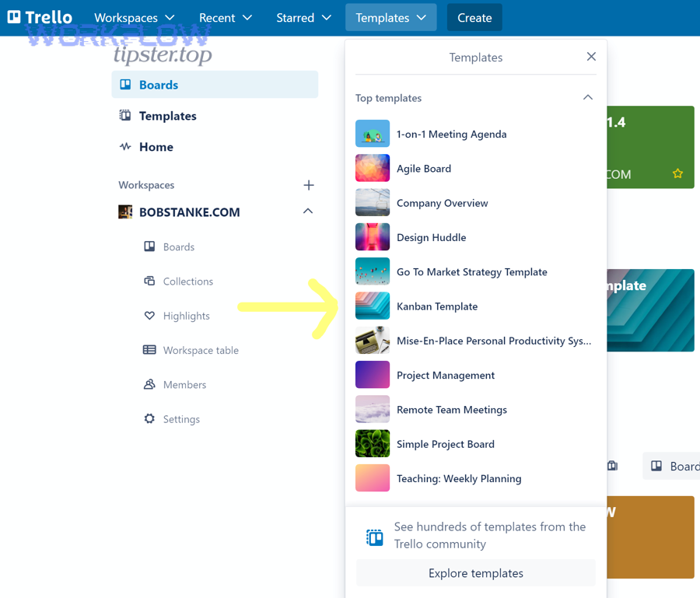700x598 pixels.
Task: Click the Members people icon
Action: (149, 384)
